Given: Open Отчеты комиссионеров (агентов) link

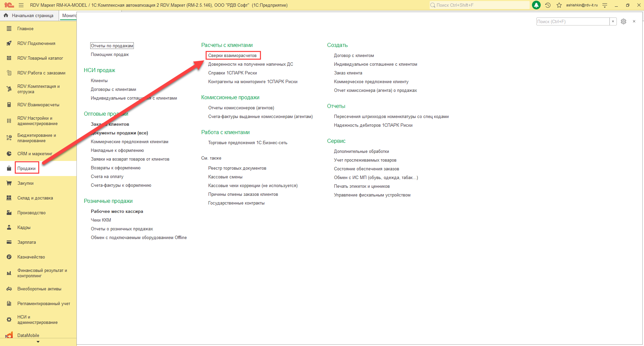Looking at the screenshot, I should (241, 108).
